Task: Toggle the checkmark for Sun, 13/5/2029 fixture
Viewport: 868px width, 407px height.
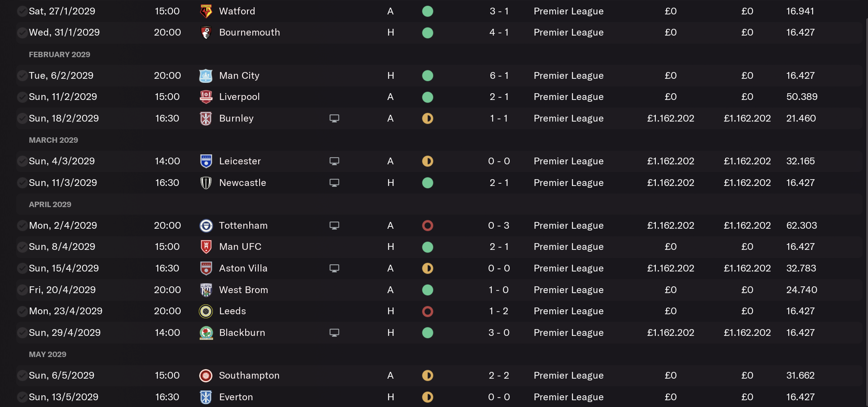Action: pyautogui.click(x=22, y=397)
